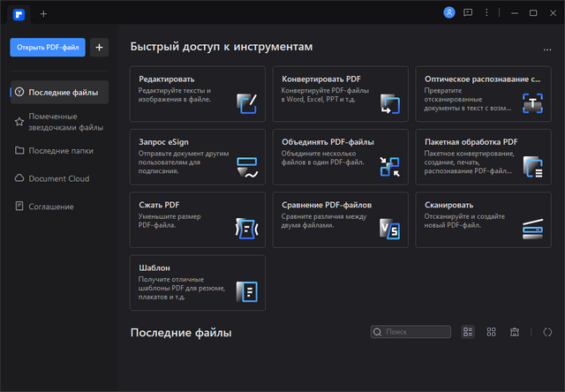Refresh the recent files list
The height and width of the screenshot is (392, 565).
(x=547, y=332)
